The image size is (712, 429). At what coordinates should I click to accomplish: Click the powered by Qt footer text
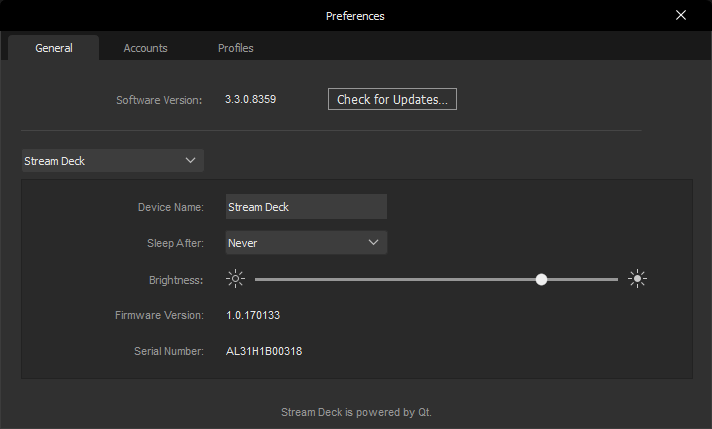click(356, 412)
